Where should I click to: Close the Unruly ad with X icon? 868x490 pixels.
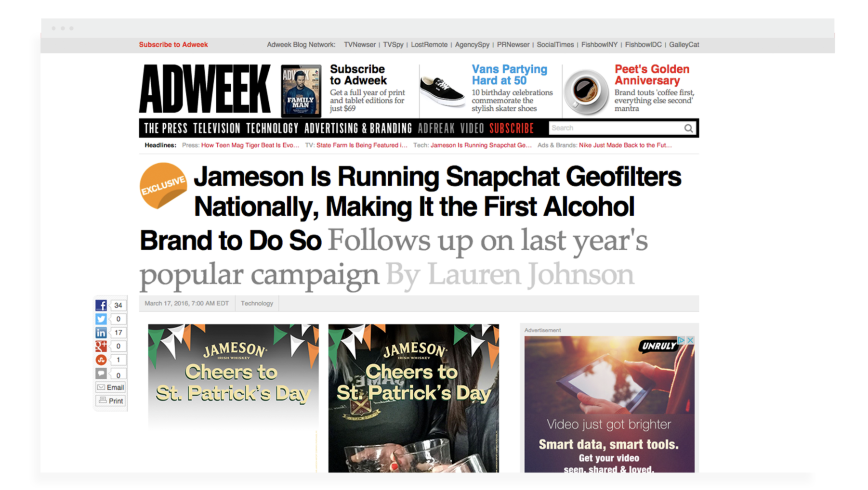click(x=690, y=340)
